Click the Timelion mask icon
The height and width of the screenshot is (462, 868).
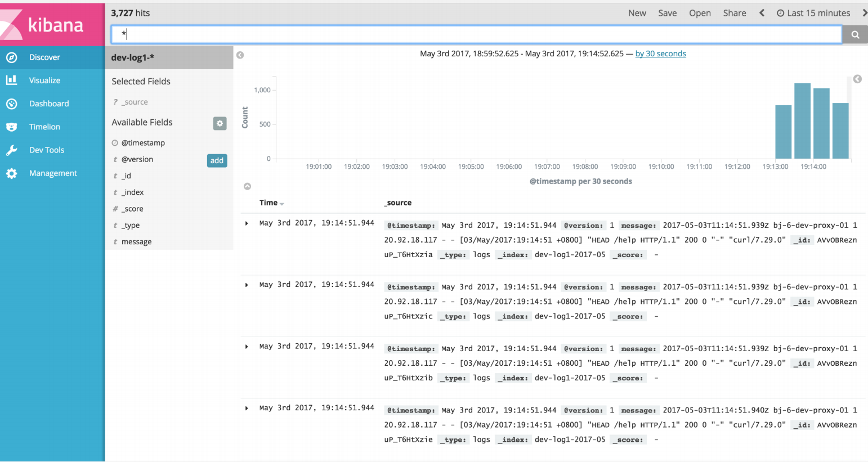[x=12, y=127]
